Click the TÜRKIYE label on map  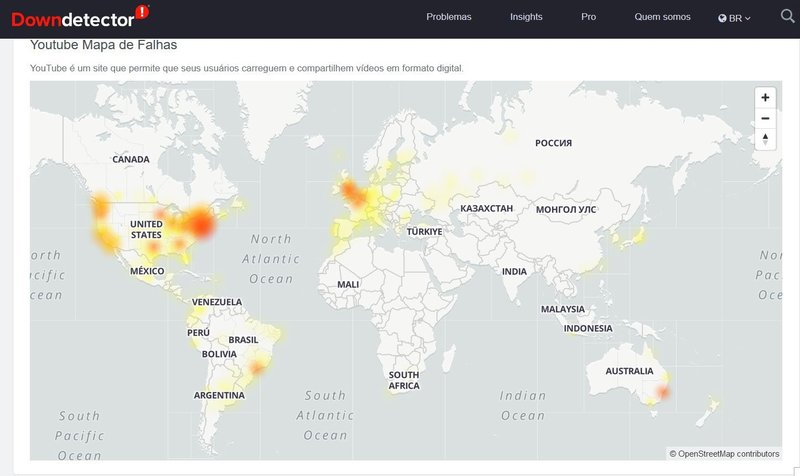[x=424, y=232]
